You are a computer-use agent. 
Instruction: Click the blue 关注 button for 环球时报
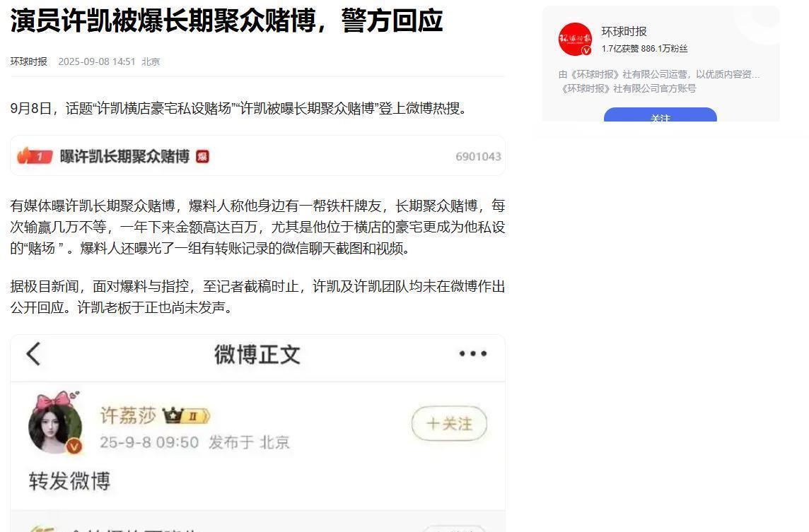click(x=660, y=114)
